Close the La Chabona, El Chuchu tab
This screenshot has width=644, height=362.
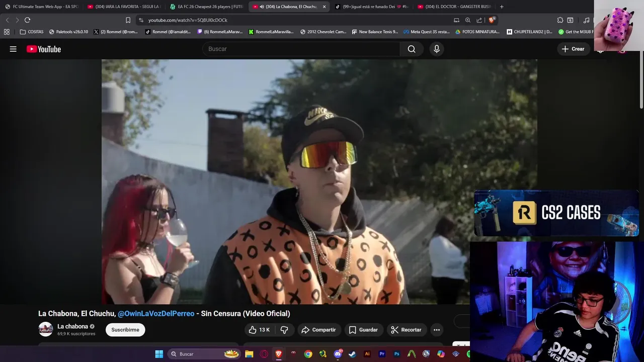pyautogui.click(x=324, y=7)
